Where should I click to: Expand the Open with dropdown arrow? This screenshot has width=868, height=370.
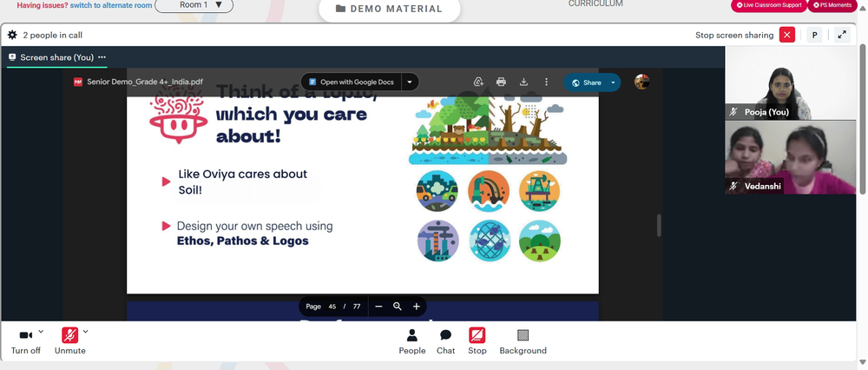click(410, 82)
